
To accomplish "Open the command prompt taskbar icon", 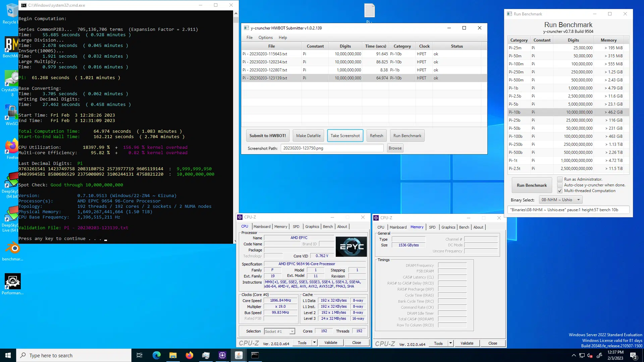I will pyautogui.click(x=255, y=355).
